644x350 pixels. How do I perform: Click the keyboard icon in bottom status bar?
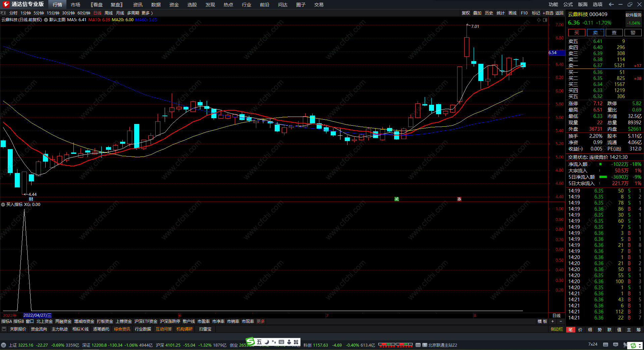(605, 345)
